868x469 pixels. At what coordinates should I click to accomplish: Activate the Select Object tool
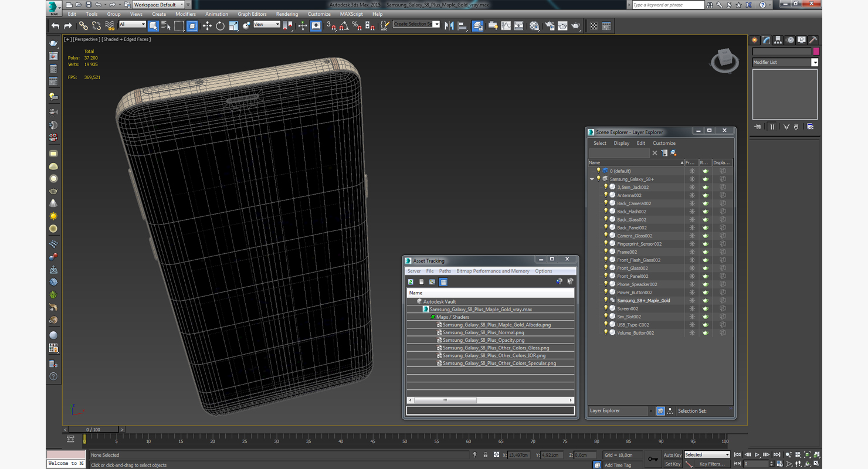tap(153, 26)
